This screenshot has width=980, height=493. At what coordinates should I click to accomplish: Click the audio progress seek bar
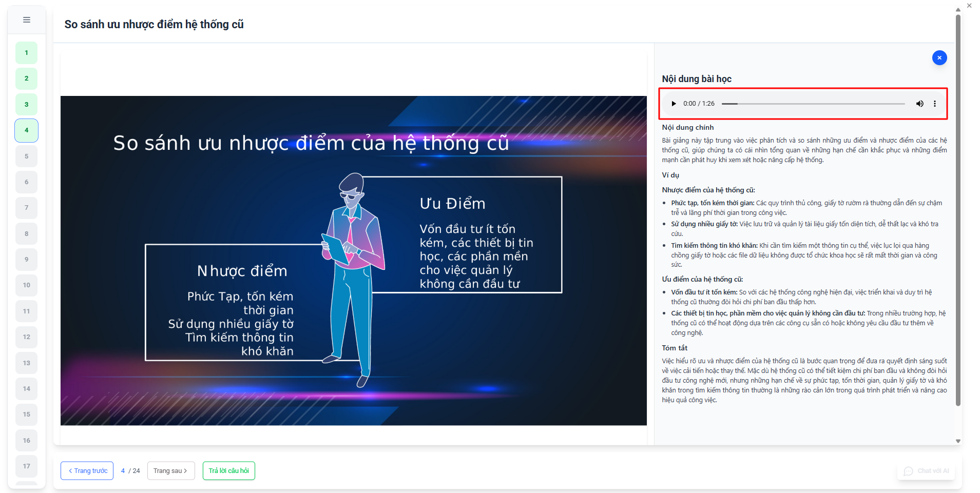coord(813,104)
